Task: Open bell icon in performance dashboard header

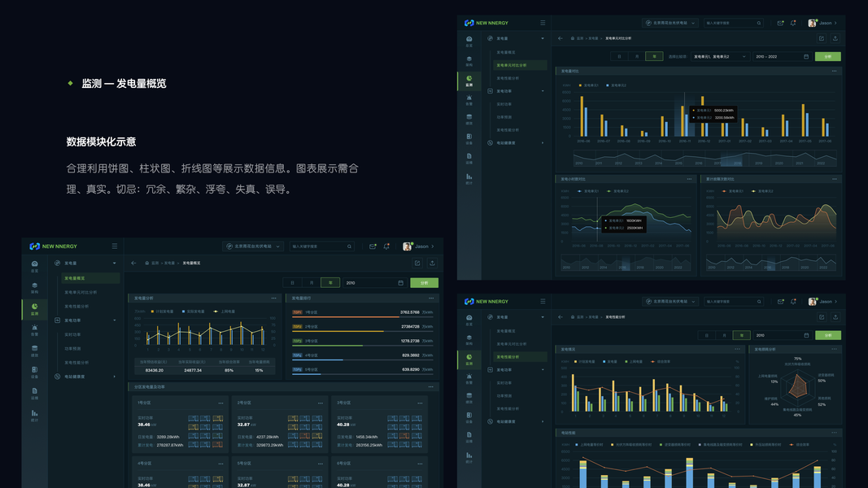Action: point(793,302)
